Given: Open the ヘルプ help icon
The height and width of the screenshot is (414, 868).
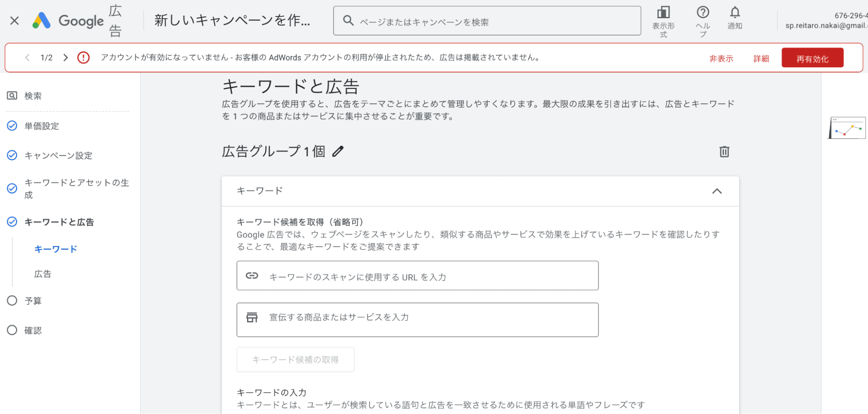Looking at the screenshot, I should [703, 13].
